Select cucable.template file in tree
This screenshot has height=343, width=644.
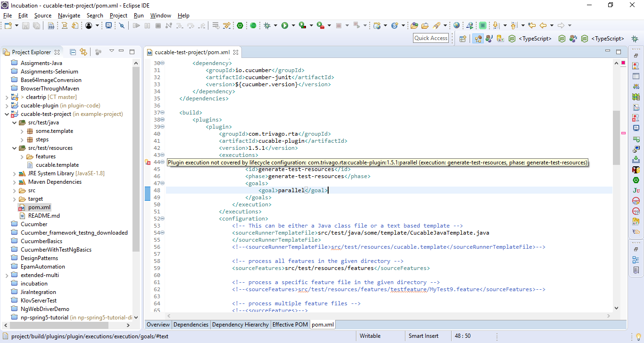point(57,165)
